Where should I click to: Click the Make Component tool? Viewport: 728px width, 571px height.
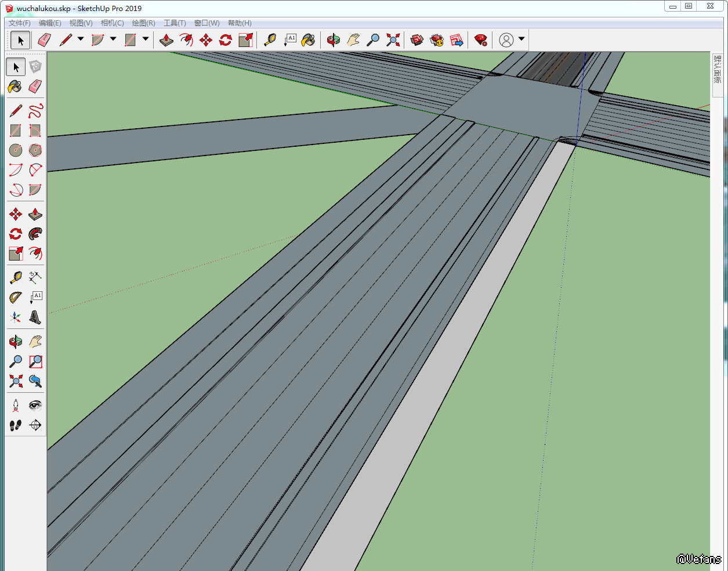pos(35,67)
